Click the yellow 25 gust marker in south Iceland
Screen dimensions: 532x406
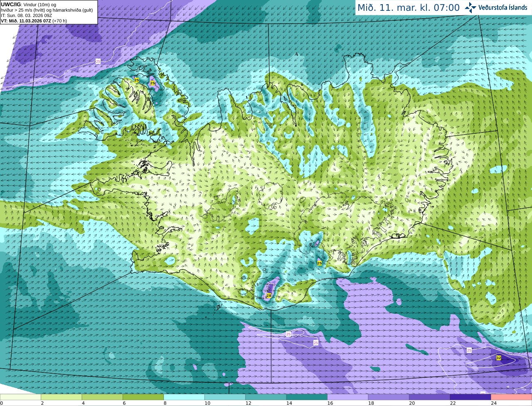point(320,263)
